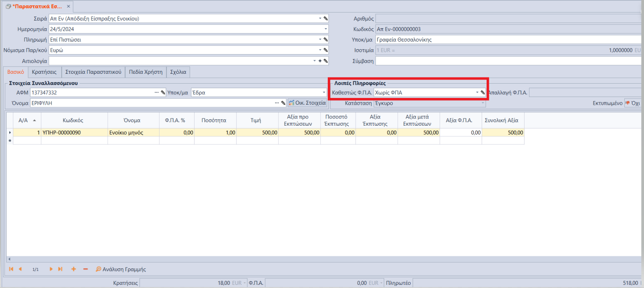Click pencil icon beside Καθεστώς Φ.Π.Α.
This screenshot has height=288, width=644.
click(483, 93)
